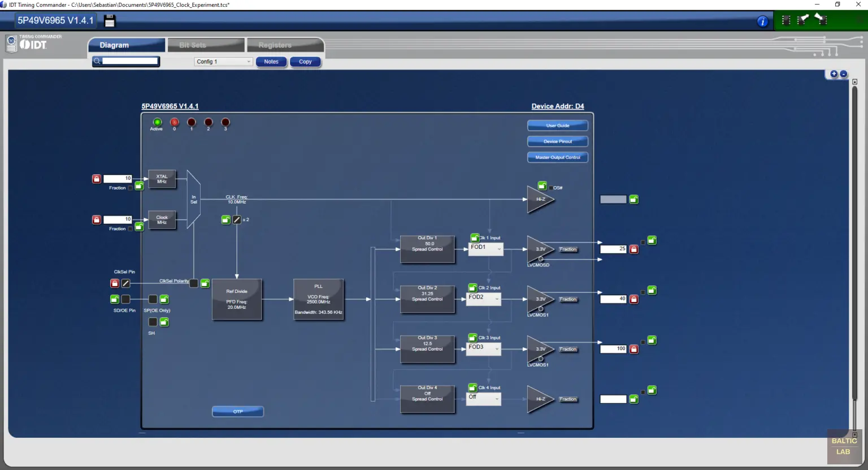Click the OTP button below the diagram

[x=237, y=411]
